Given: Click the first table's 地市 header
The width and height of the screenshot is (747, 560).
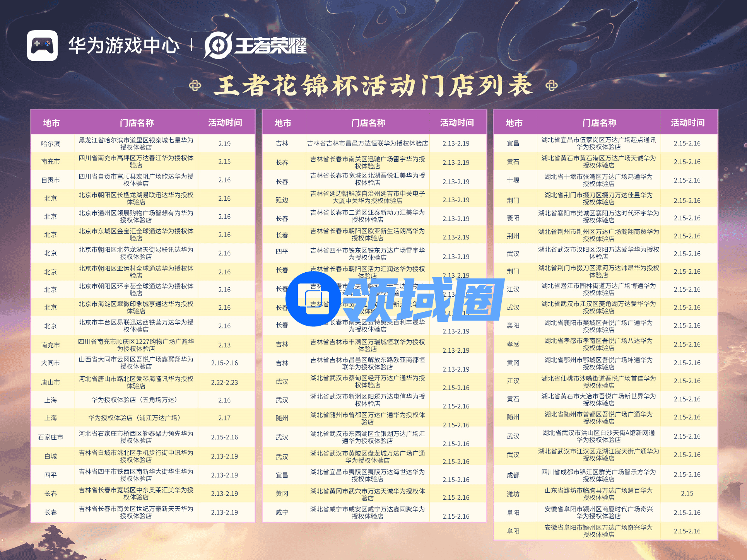Looking at the screenshot, I should tap(51, 123).
